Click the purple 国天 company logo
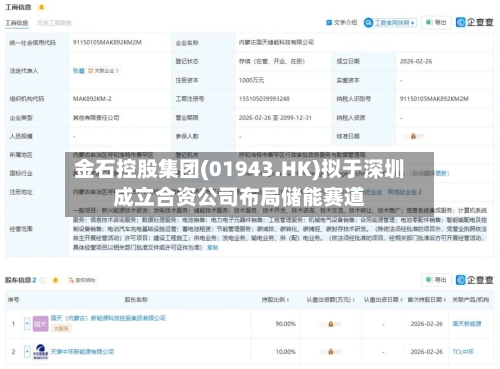 (x=40, y=324)
